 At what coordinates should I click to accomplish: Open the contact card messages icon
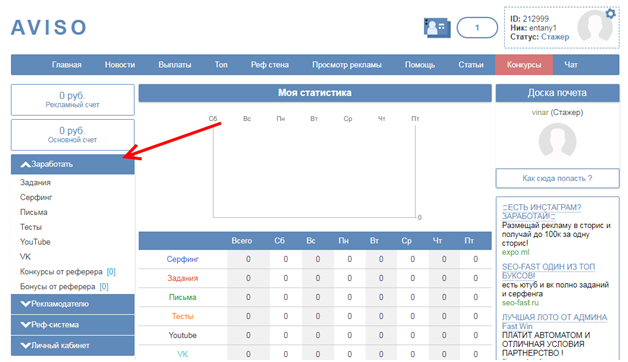[437, 28]
